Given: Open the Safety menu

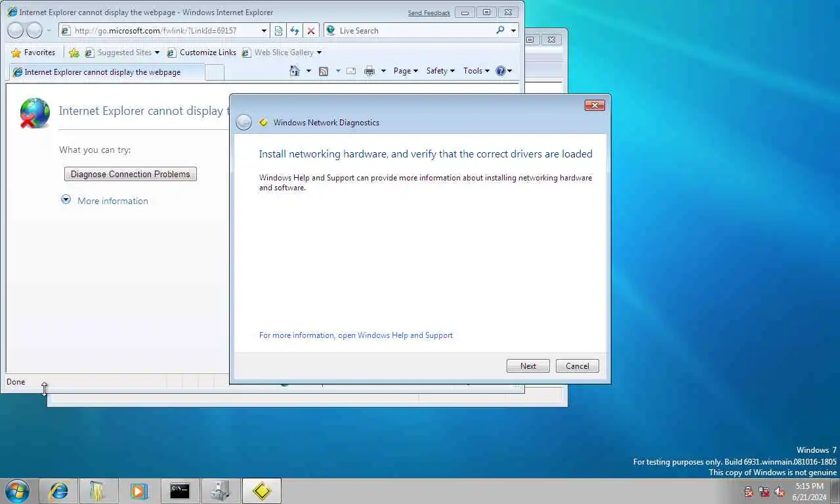Looking at the screenshot, I should tap(440, 71).
